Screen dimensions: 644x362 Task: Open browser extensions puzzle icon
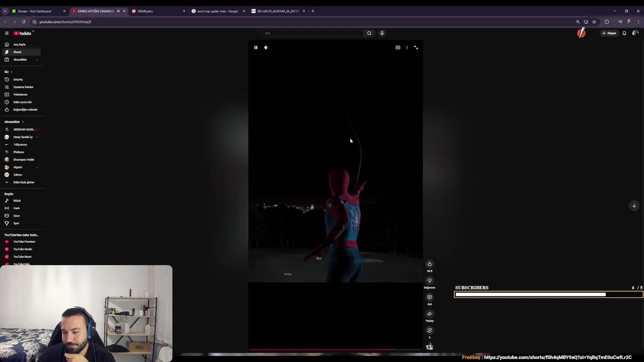pyautogui.click(x=607, y=22)
